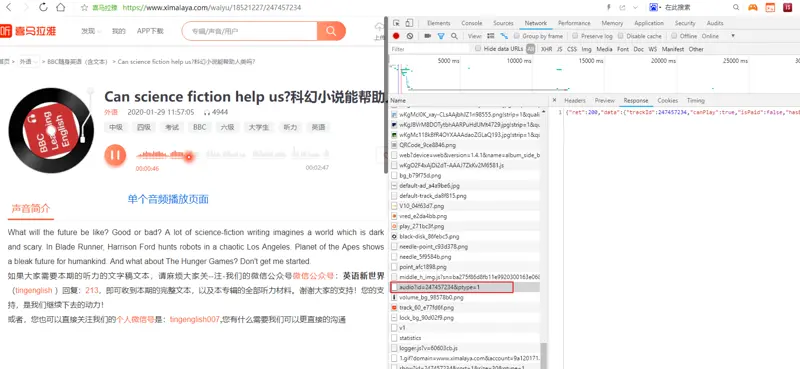Expand the 发现 navigation menu
This screenshot has width=800, height=369.
[x=91, y=31]
